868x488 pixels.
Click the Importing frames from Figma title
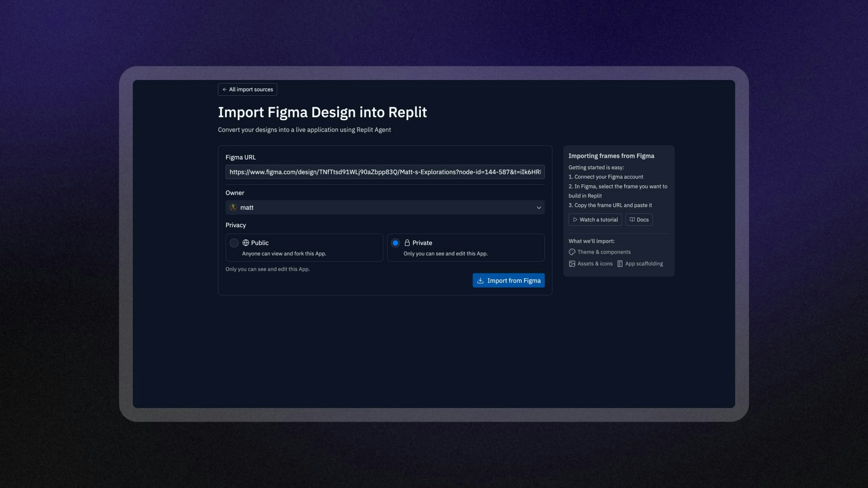tap(611, 156)
